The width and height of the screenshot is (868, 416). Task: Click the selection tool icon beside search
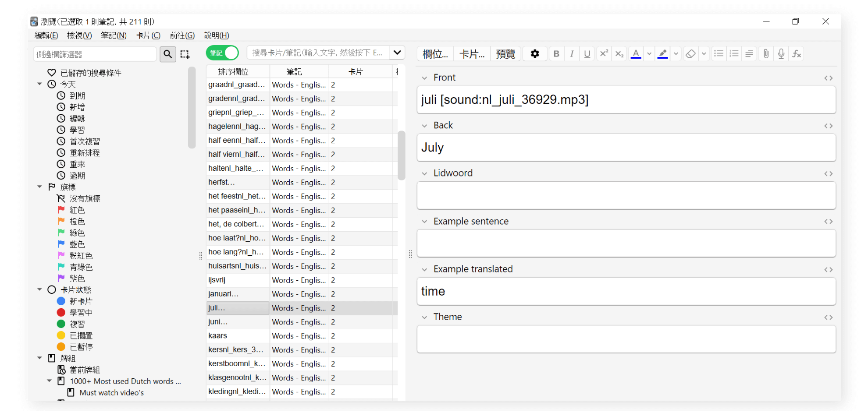(x=185, y=54)
